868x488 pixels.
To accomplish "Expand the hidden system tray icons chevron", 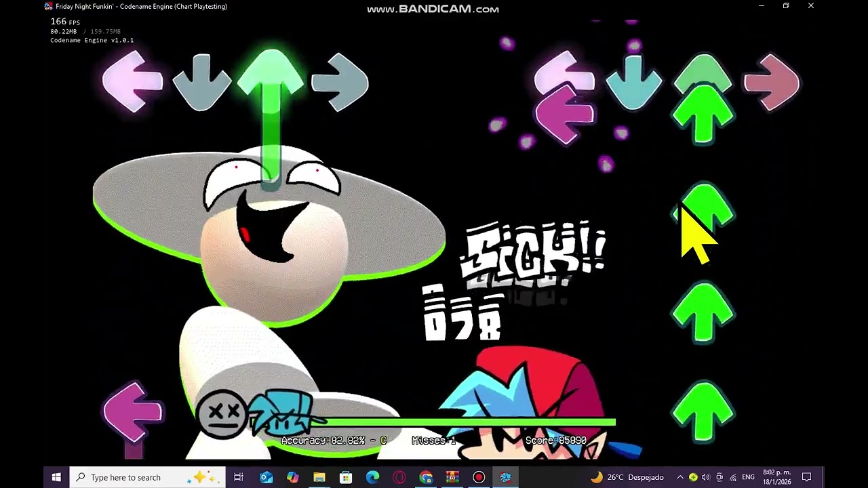I will (x=680, y=477).
